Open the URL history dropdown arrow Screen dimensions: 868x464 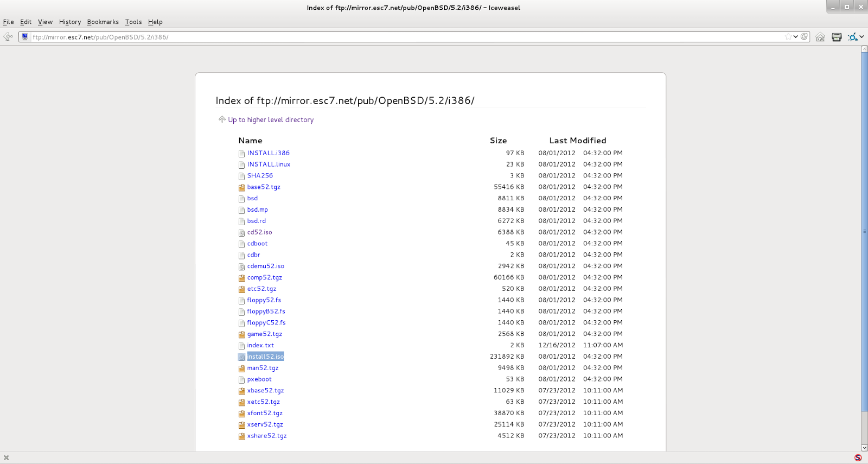(x=796, y=37)
